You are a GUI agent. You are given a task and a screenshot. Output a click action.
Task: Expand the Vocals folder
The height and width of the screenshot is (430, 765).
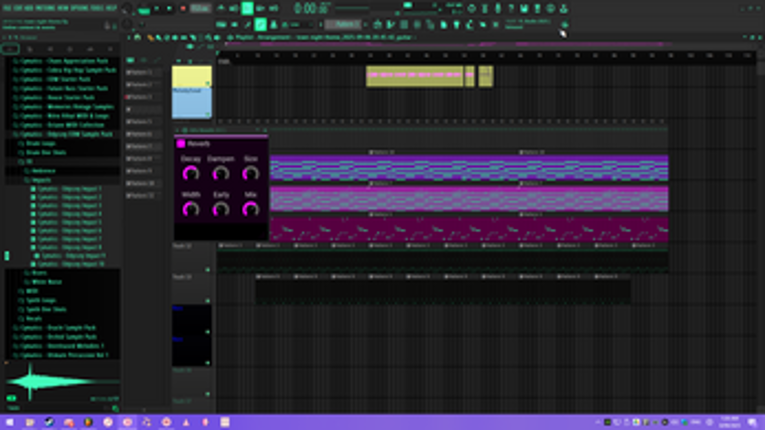(x=32, y=318)
